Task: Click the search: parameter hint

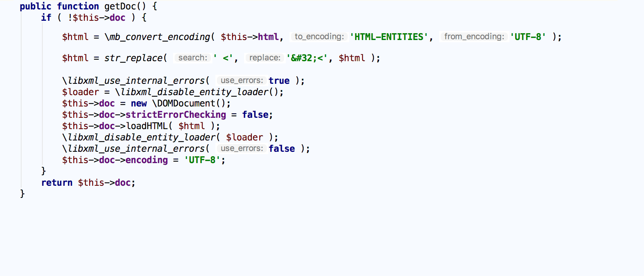Action: coord(193,58)
